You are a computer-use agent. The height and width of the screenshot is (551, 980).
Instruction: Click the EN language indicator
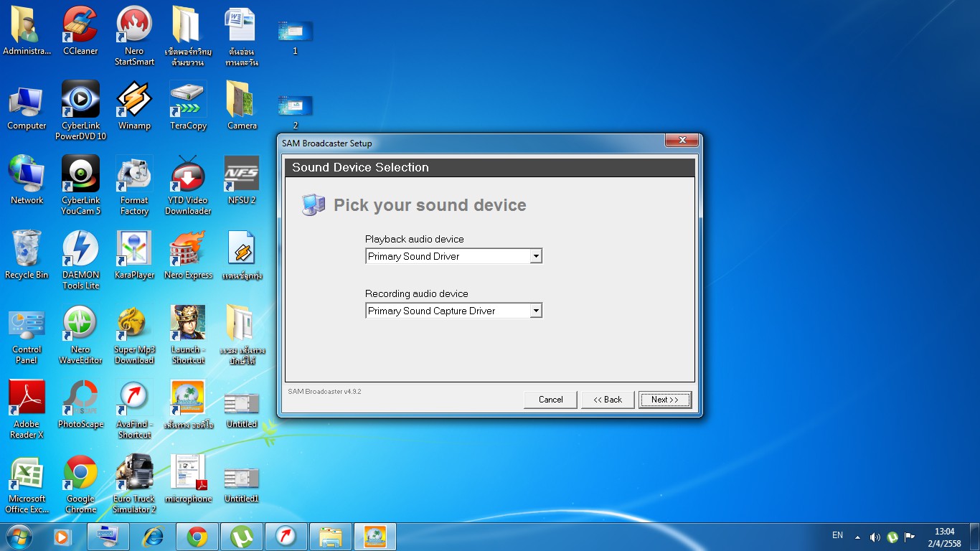click(x=837, y=535)
